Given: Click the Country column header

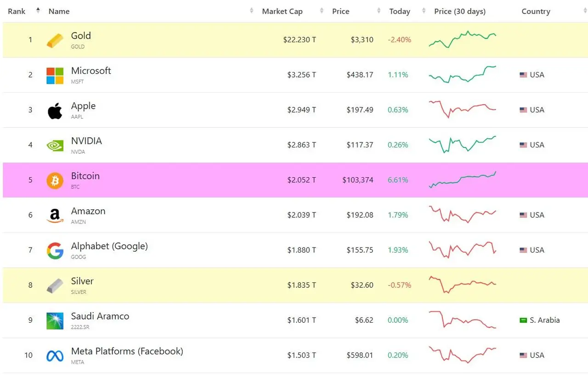Looking at the screenshot, I should pos(536,11).
